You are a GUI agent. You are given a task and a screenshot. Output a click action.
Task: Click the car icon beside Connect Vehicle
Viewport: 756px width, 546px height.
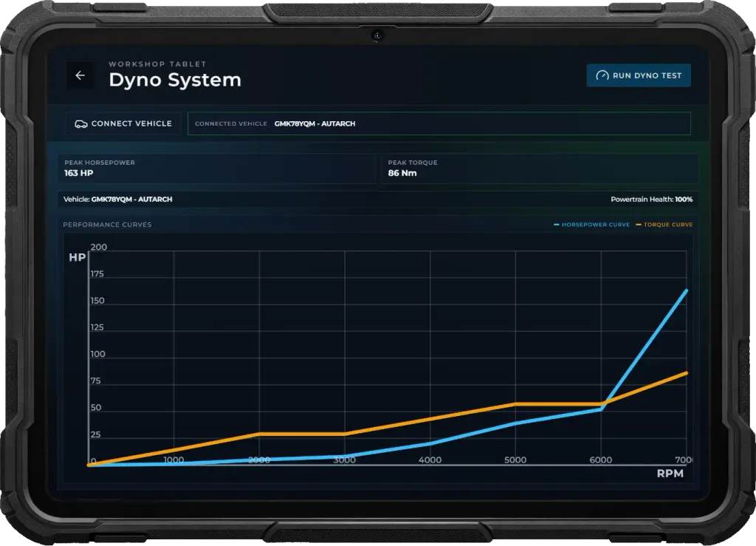81,124
